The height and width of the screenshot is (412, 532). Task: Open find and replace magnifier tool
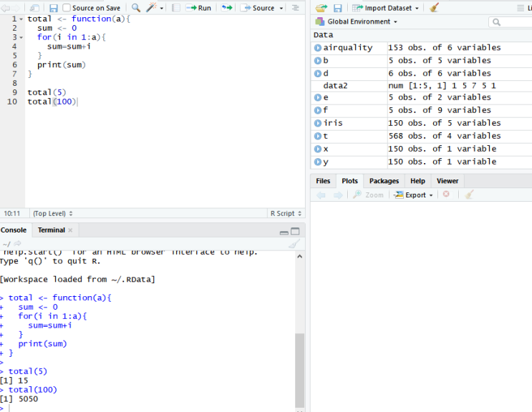tap(136, 8)
